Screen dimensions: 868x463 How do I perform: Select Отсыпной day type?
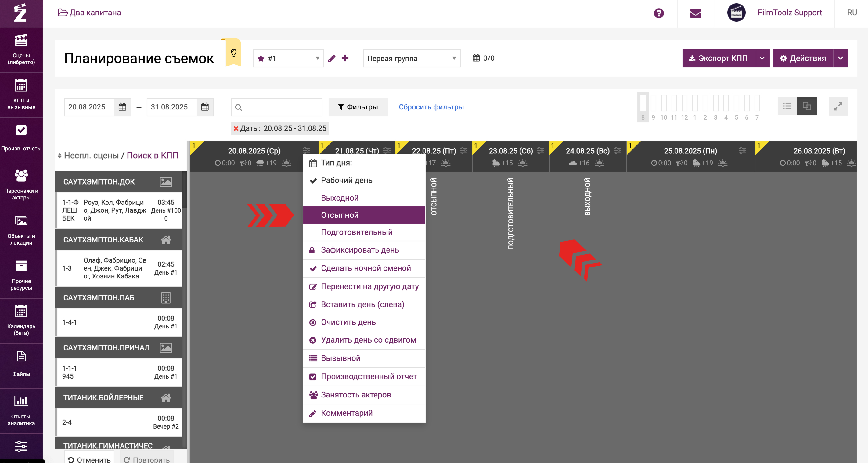[x=364, y=215]
